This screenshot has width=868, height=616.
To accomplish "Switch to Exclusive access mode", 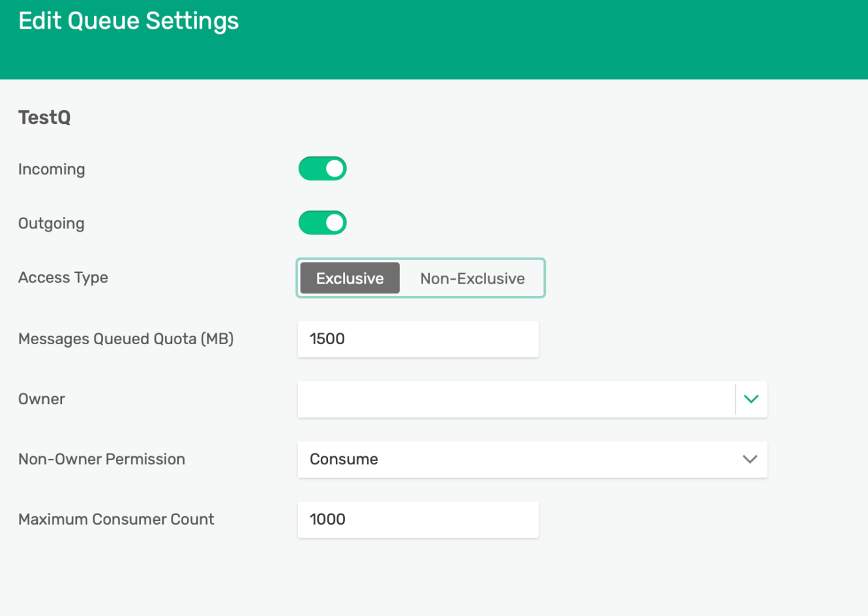I will [x=350, y=278].
